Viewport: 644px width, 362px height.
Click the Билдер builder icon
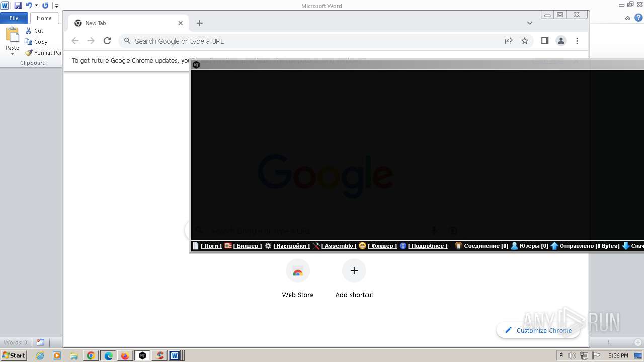tap(228, 246)
